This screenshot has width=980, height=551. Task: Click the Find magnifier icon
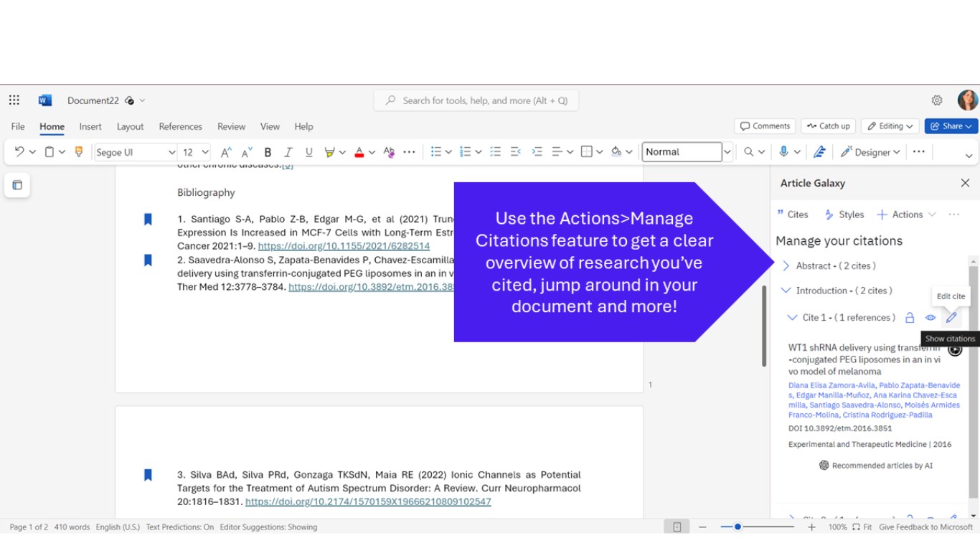[x=749, y=152]
